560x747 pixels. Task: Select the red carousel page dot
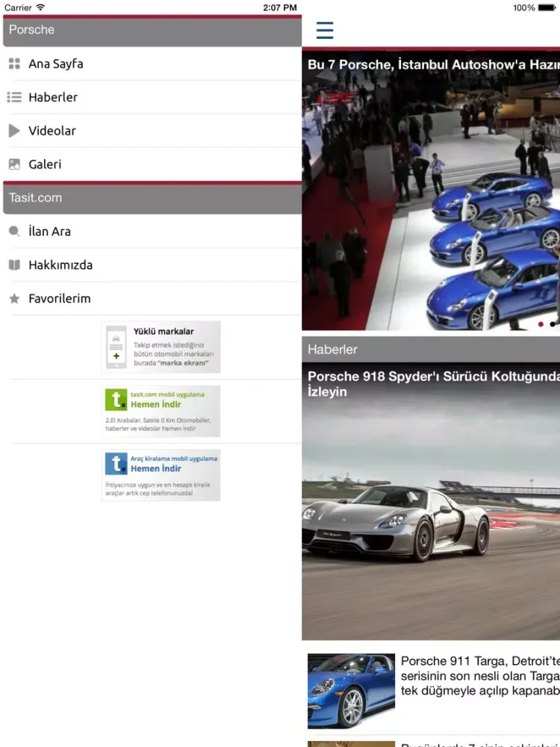click(x=541, y=324)
